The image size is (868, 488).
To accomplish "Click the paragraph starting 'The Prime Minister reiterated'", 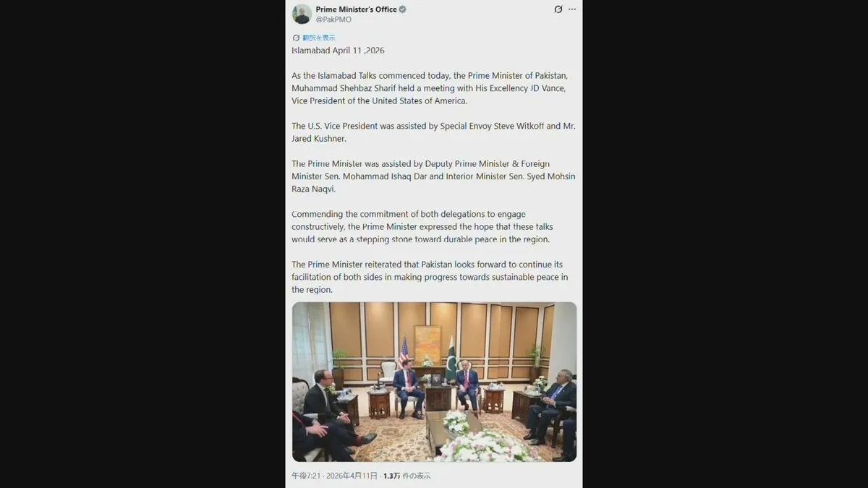I will (x=430, y=277).
